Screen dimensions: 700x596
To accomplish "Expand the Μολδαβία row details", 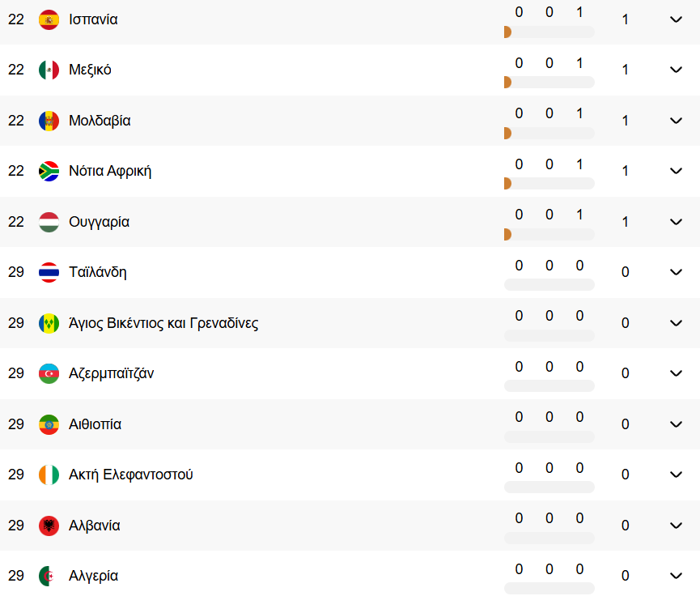I will pos(676,121).
